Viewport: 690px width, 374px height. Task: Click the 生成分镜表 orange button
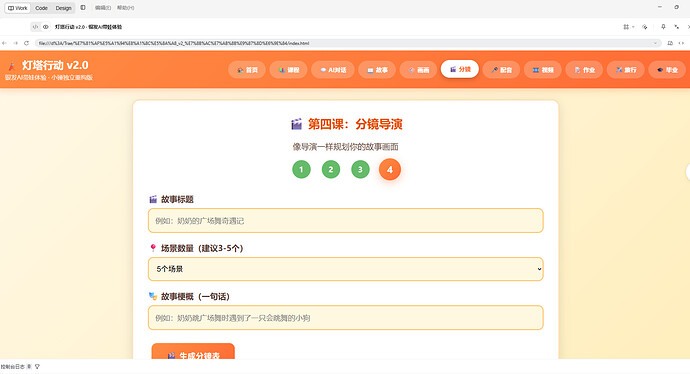[x=193, y=352]
